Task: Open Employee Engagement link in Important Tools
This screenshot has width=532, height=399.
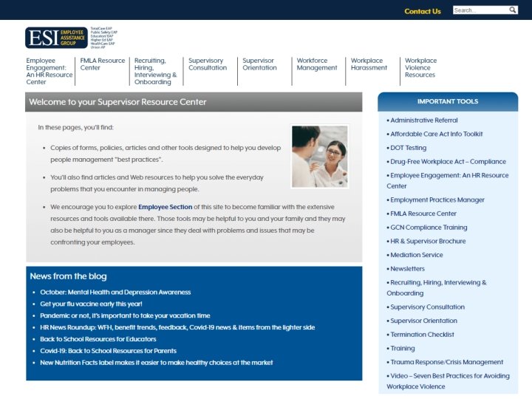Action: click(448, 180)
